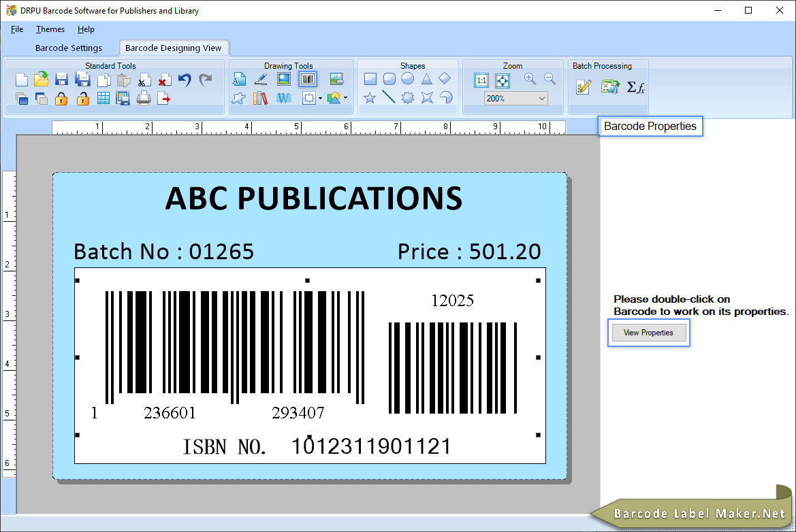The image size is (796, 532).
Task: Zoom out with the minus magnifier
Action: tap(550, 79)
